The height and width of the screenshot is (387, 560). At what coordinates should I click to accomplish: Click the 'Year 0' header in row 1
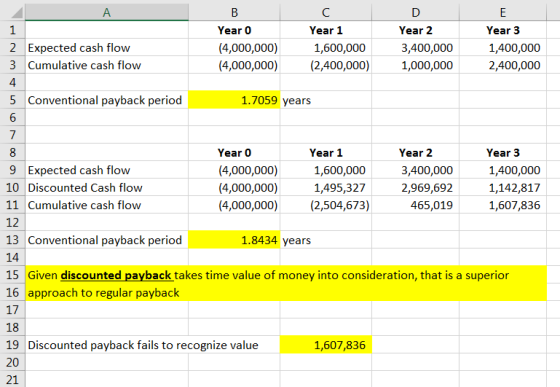coord(234,30)
